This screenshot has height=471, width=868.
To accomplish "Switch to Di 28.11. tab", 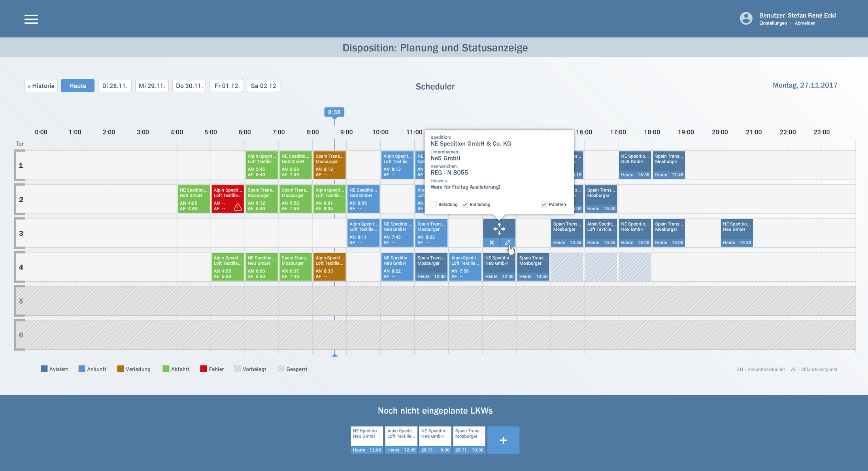I will pos(115,86).
